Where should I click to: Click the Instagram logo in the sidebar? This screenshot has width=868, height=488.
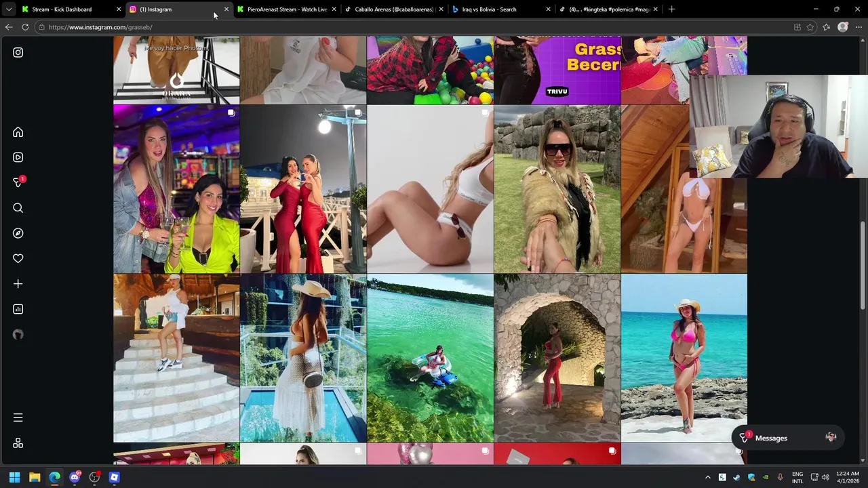coord(18,52)
